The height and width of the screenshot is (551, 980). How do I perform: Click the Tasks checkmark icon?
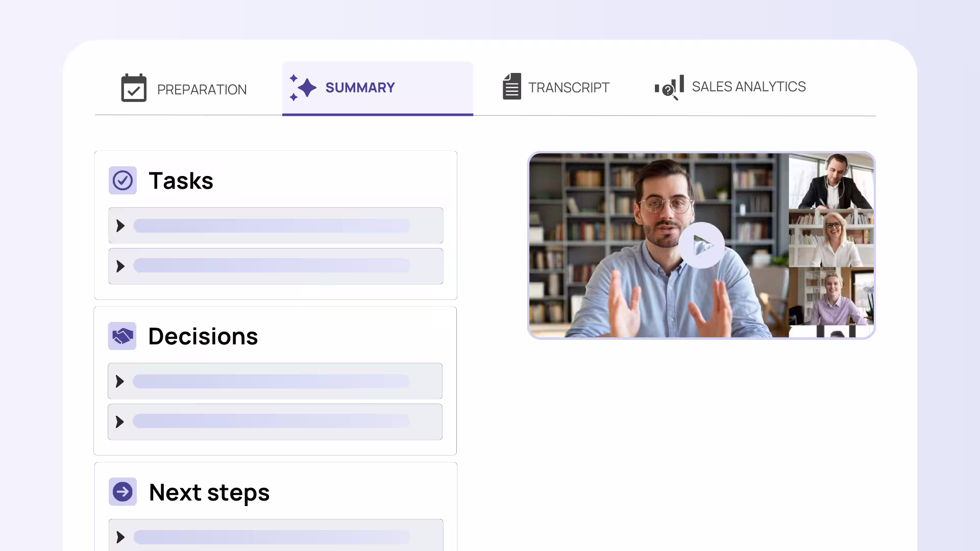(122, 180)
